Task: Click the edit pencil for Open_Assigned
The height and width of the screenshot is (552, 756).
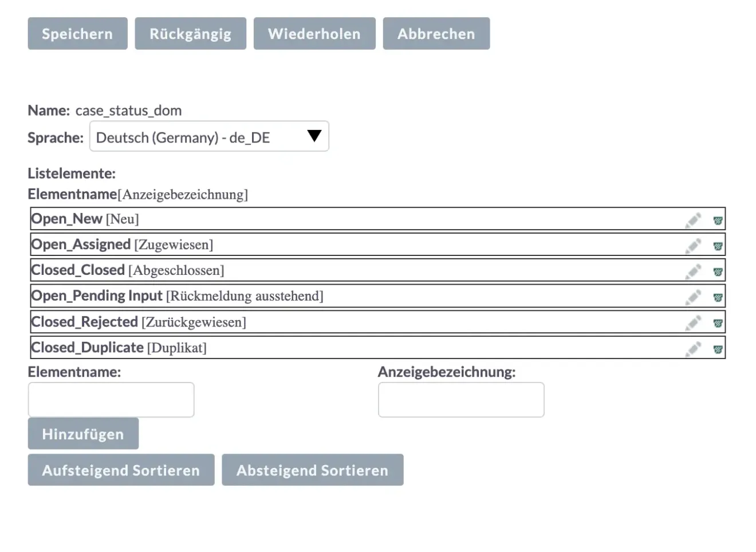Action: (693, 245)
